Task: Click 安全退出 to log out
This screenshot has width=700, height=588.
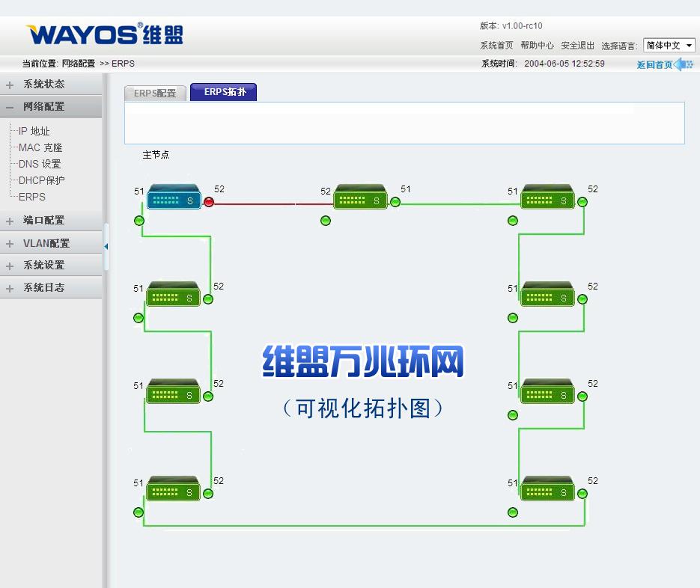Action: [x=577, y=46]
